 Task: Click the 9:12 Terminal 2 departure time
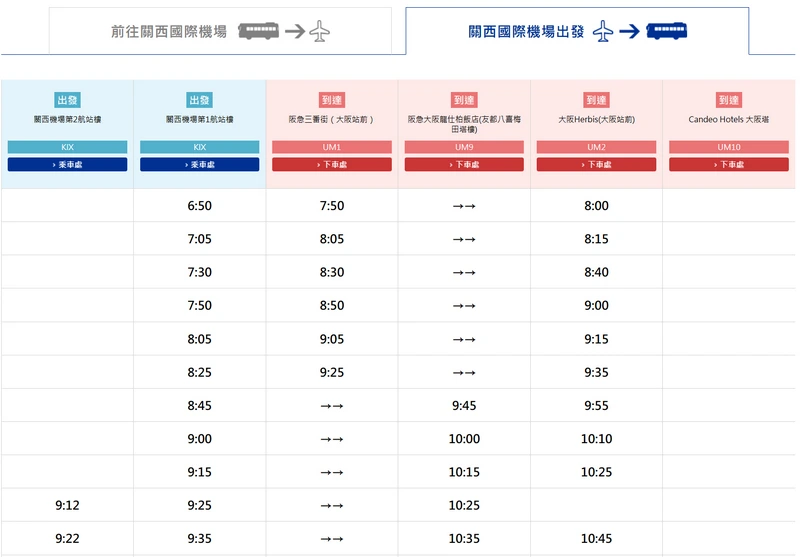pos(67,505)
